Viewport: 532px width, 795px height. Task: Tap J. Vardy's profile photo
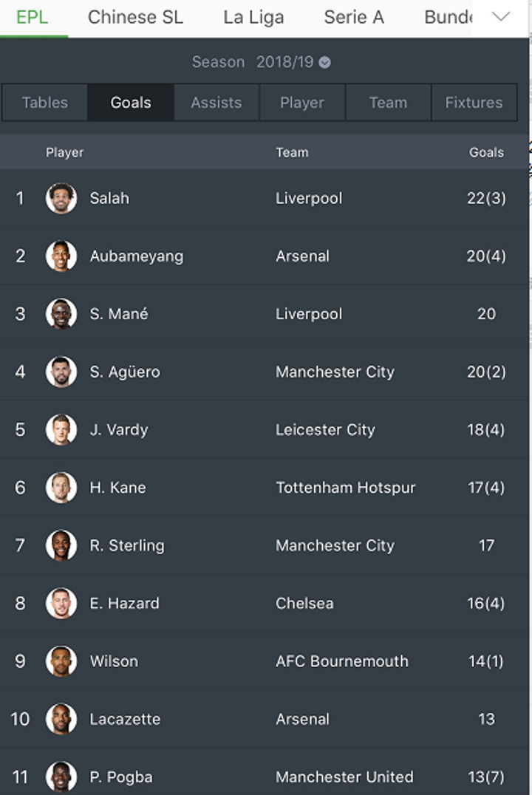pyautogui.click(x=61, y=430)
